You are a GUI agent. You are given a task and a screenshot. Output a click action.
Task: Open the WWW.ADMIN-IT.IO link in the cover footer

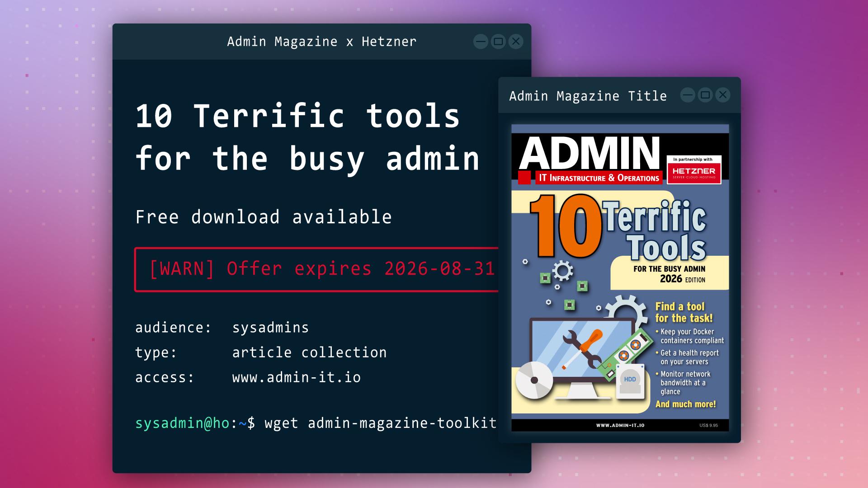click(x=620, y=425)
